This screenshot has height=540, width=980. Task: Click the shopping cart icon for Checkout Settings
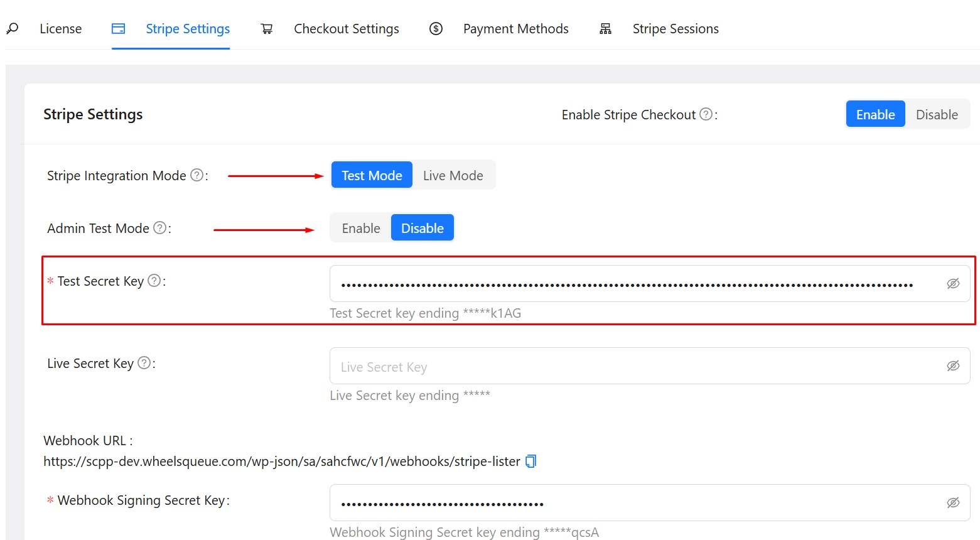[x=267, y=29]
